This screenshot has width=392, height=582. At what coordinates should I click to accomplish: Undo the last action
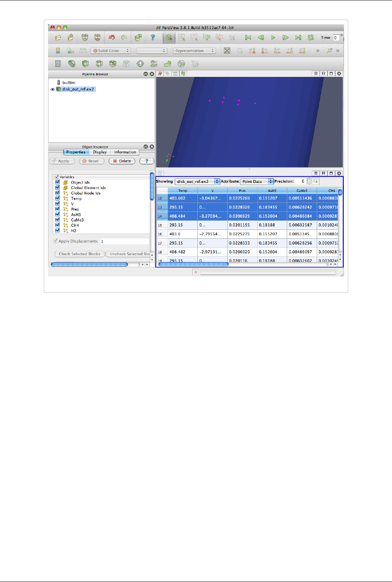pyautogui.click(x=111, y=38)
